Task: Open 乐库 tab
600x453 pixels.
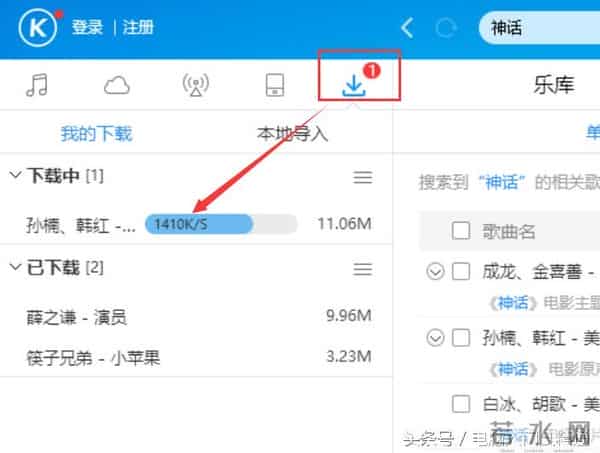Action: click(554, 85)
